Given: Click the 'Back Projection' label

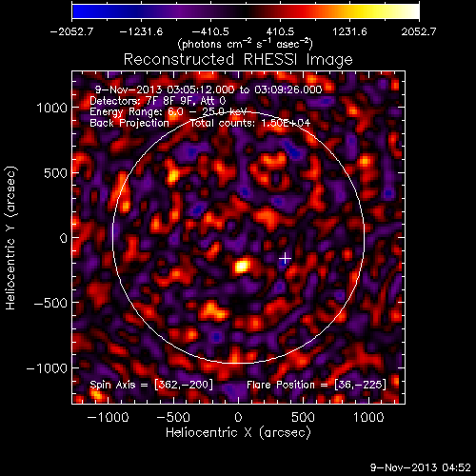Looking at the screenshot, I should coord(129,123).
